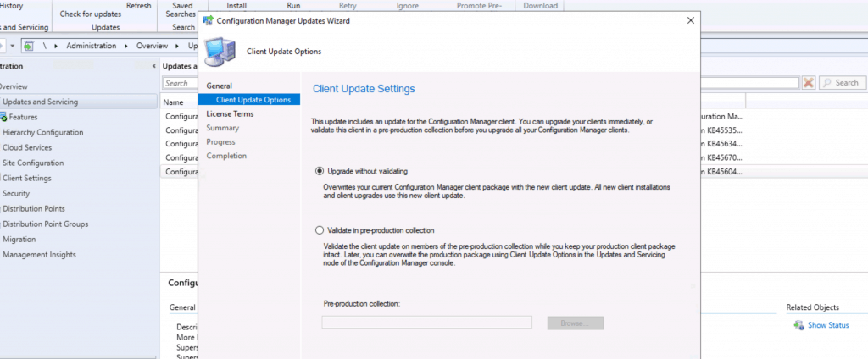The height and width of the screenshot is (359, 868).
Task: Open the navigation history dropdown arrow
Action: pyautogui.click(x=12, y=46)
